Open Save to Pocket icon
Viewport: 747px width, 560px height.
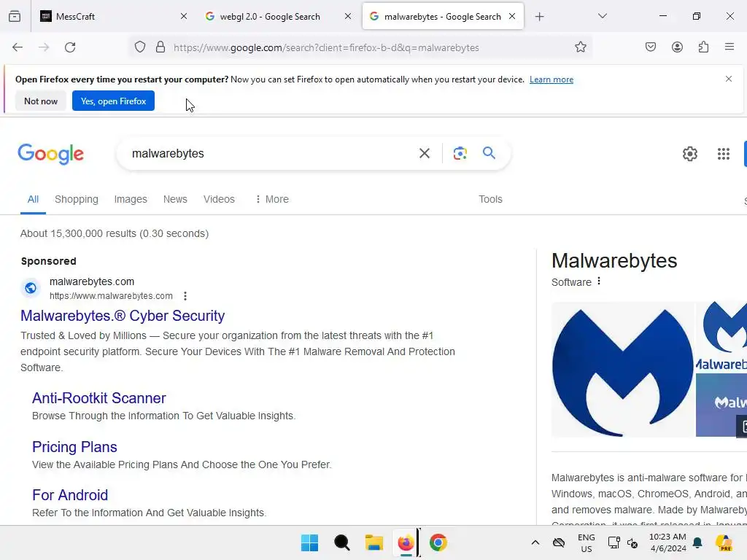(x=651, y=47)
